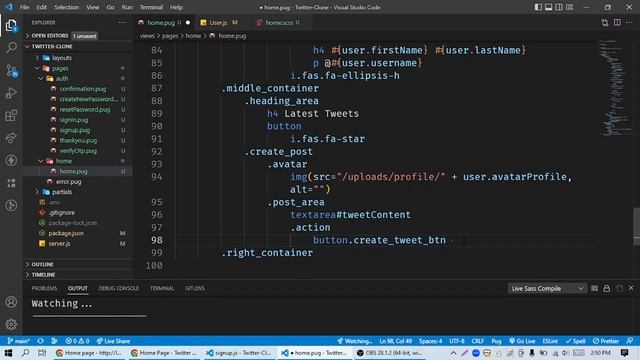Switch to the Problems panel tab
The width and height of the screenshot is (640, 360).
[44, 288]
